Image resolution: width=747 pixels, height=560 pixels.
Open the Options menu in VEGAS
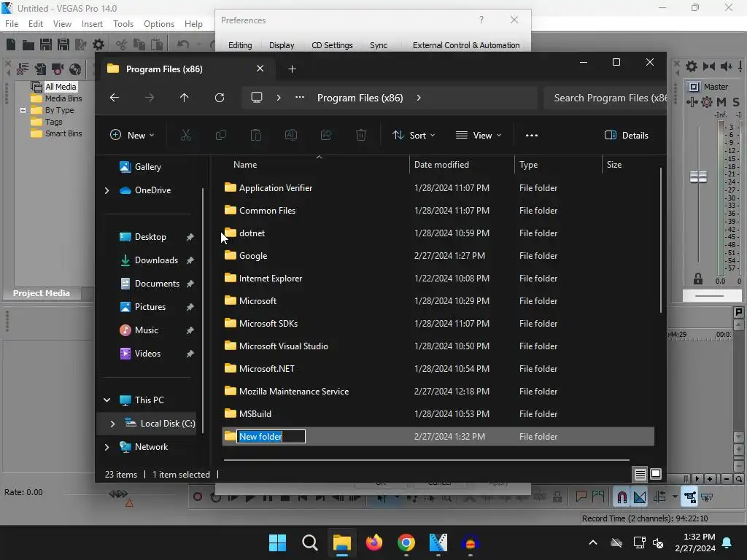click(158, 24)
